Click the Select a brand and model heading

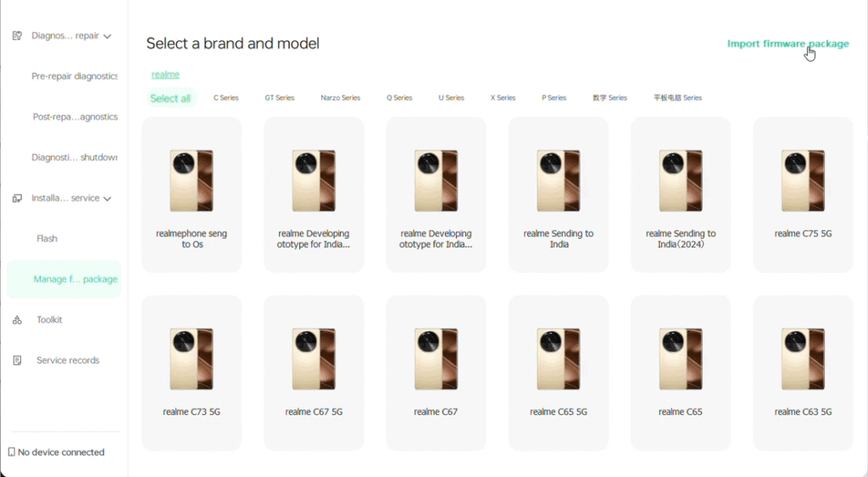click(x=232, y=44)
